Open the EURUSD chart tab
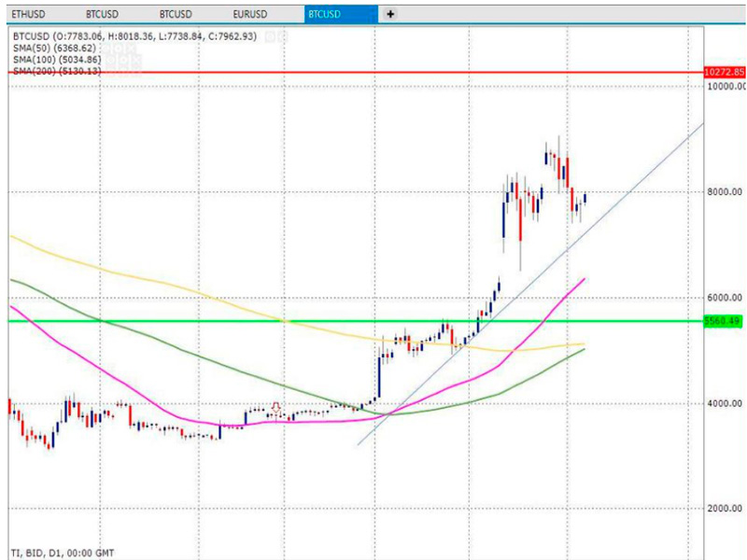Image resolution: width=747 pixels, height=560 pixels. tap(250, 14)
